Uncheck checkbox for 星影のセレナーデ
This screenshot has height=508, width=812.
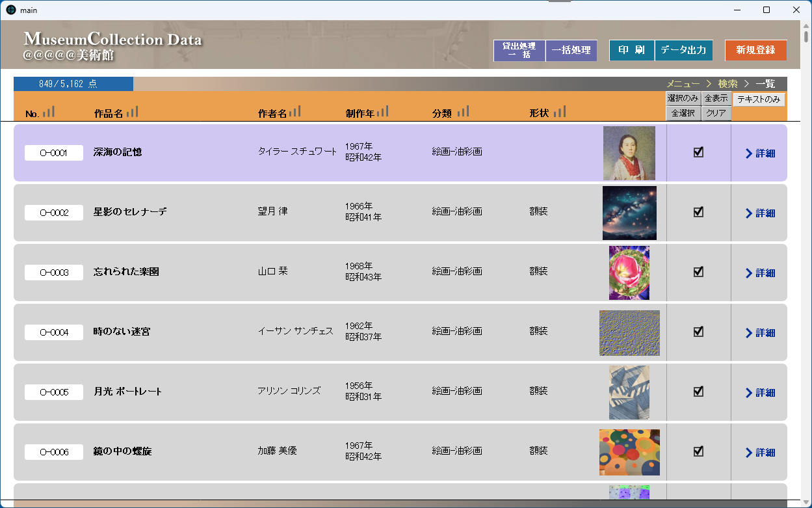pos(699,212)
